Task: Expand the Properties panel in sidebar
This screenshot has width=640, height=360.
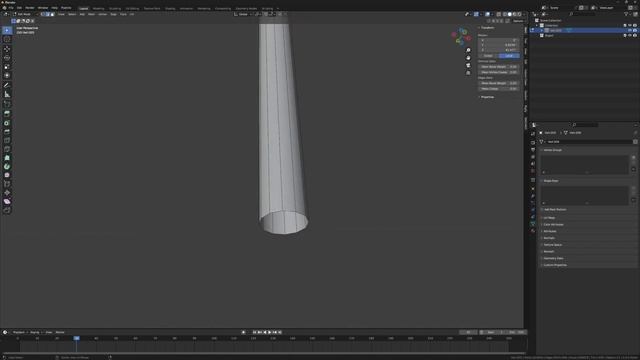Action: tap(487, 97)
